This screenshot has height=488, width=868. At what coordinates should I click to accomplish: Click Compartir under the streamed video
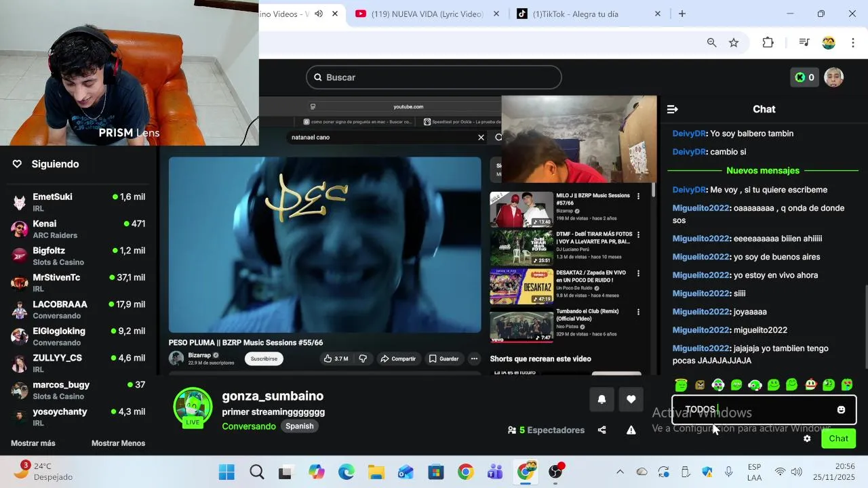[398, 359]
